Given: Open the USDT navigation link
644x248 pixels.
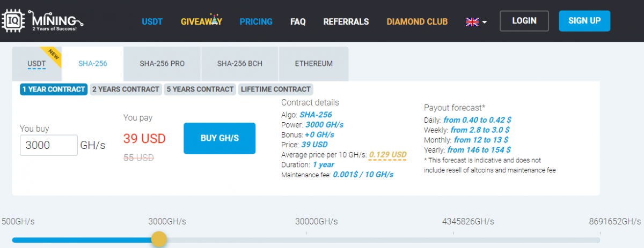Looking at the screenshot, I should (x=152, y=22).
